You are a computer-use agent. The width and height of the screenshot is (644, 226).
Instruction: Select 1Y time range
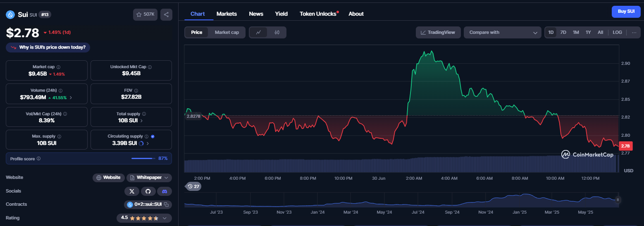click(x=588, y=32)
